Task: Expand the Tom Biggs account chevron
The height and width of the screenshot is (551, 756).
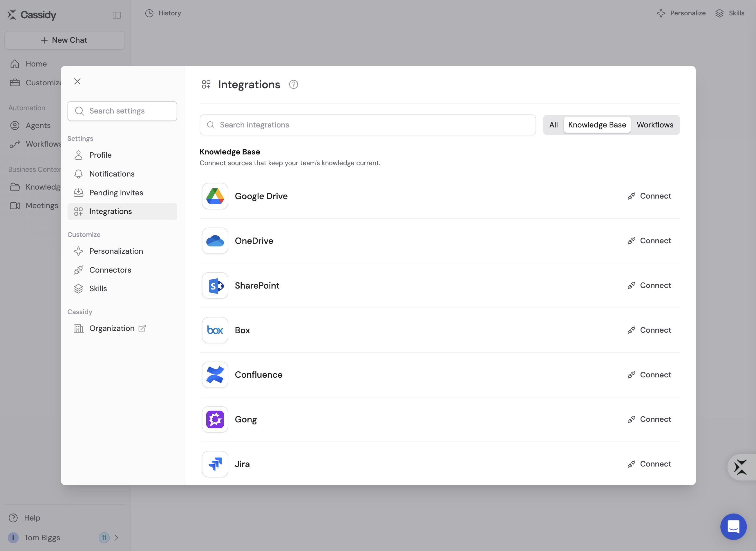Action: tap(116, 538)
